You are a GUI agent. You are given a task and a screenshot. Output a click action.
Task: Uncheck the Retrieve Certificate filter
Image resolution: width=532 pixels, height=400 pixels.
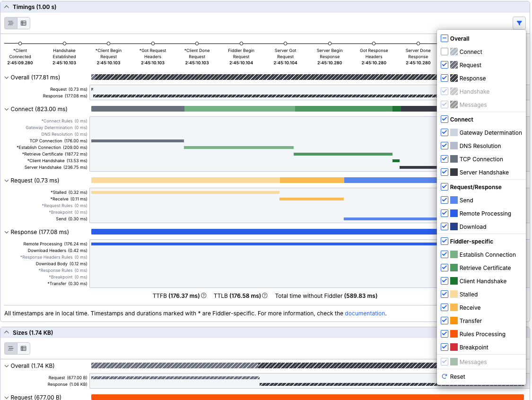point(445,268)
